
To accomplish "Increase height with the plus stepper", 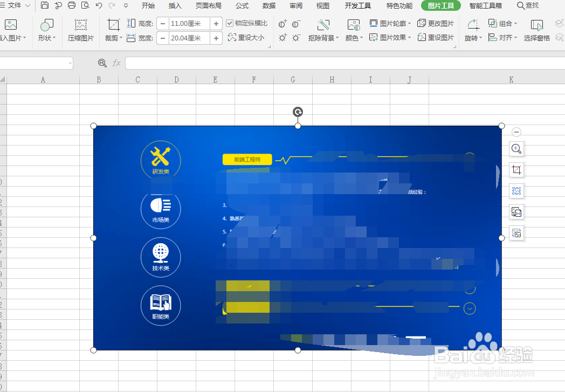I will pyautogui.click(x=216, y=24).
